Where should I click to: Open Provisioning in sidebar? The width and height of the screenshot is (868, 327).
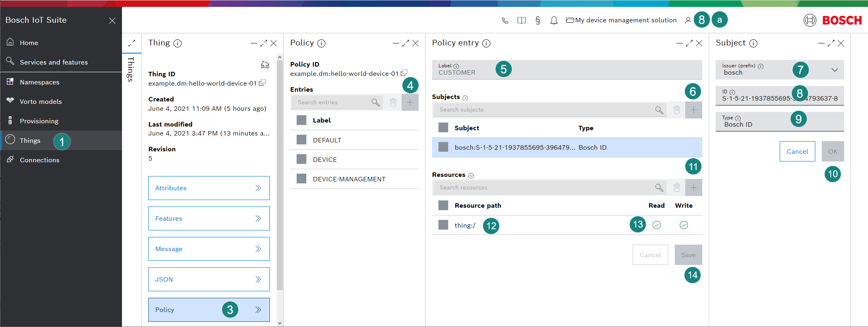click(x=61, y=121)
